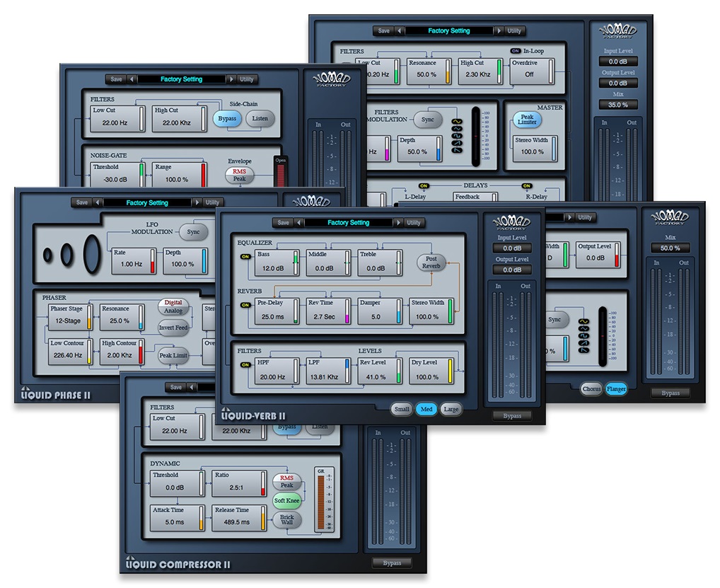
Task: Open the Utility menu in Liquid-Verb II
Action: [x=413, y=223]
